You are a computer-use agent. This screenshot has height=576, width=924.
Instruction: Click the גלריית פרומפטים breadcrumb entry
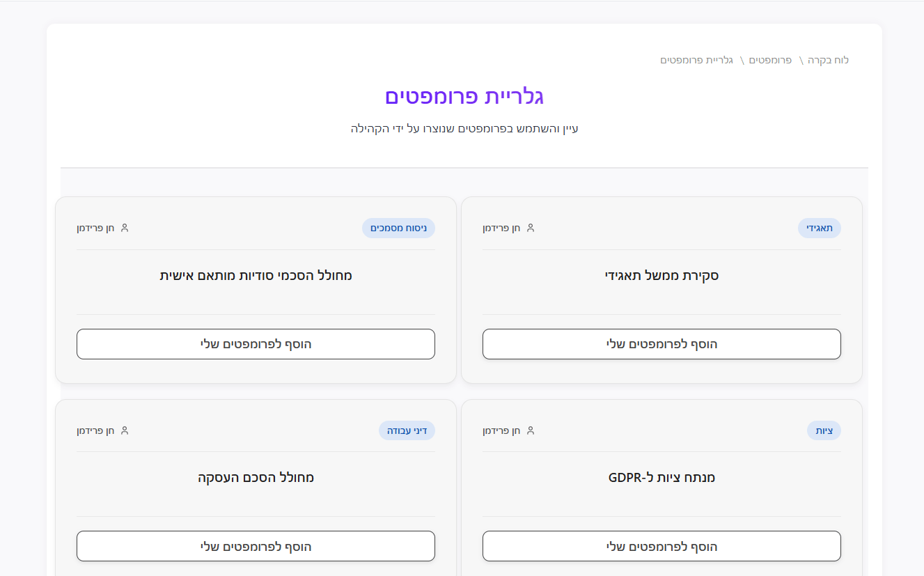click(699, 60)
